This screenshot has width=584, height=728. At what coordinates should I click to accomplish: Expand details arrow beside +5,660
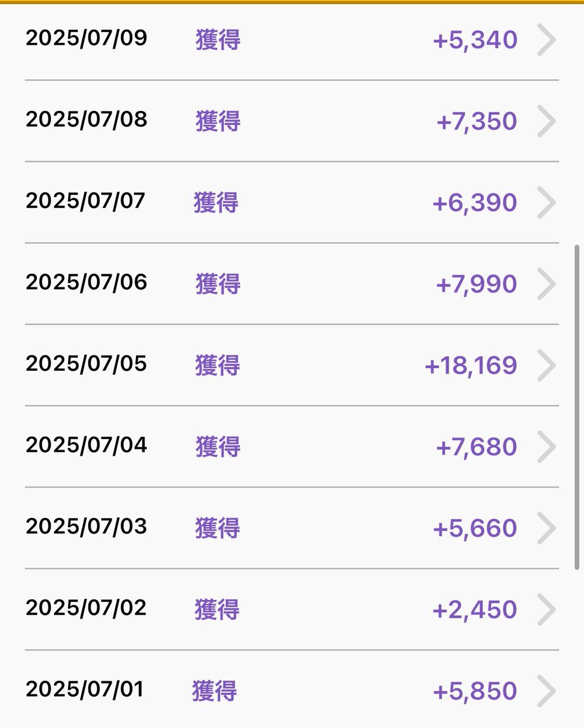546,528
